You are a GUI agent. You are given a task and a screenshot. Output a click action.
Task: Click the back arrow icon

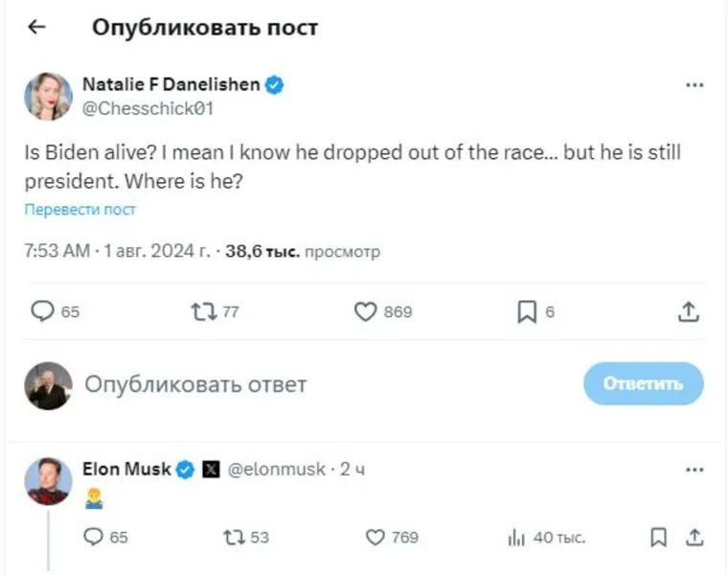click(x=36, y=28)
